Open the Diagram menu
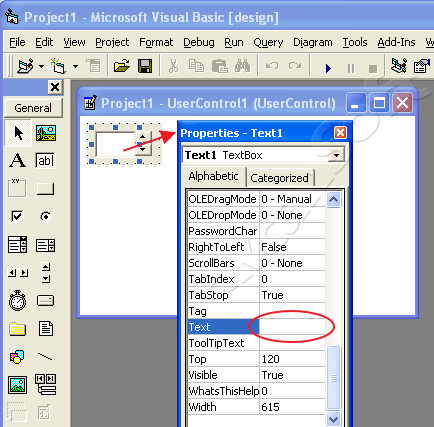This screenshot has height=427, width=434. pyautogui.click(x=313, y=42)
